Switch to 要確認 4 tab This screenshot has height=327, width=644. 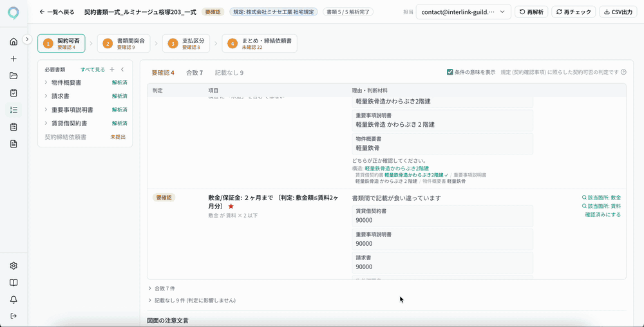click(x=163, y=73)
